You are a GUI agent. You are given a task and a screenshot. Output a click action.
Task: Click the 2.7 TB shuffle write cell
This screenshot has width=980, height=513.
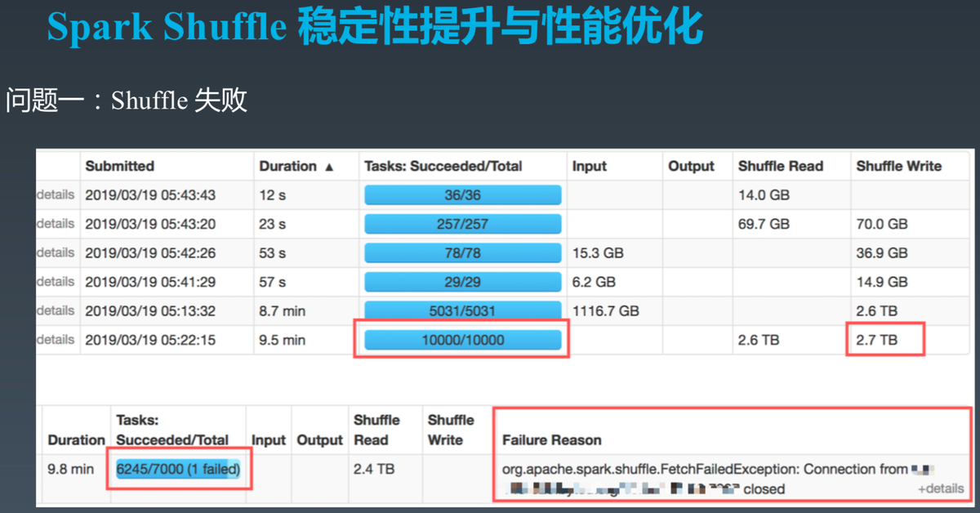(x=877, y=340)
